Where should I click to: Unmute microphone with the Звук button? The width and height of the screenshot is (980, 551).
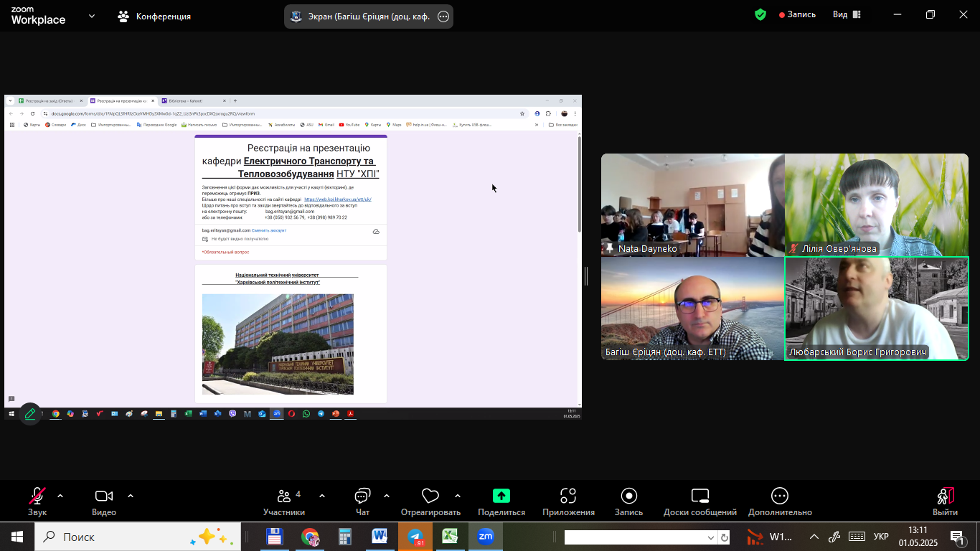coord(37,496)
